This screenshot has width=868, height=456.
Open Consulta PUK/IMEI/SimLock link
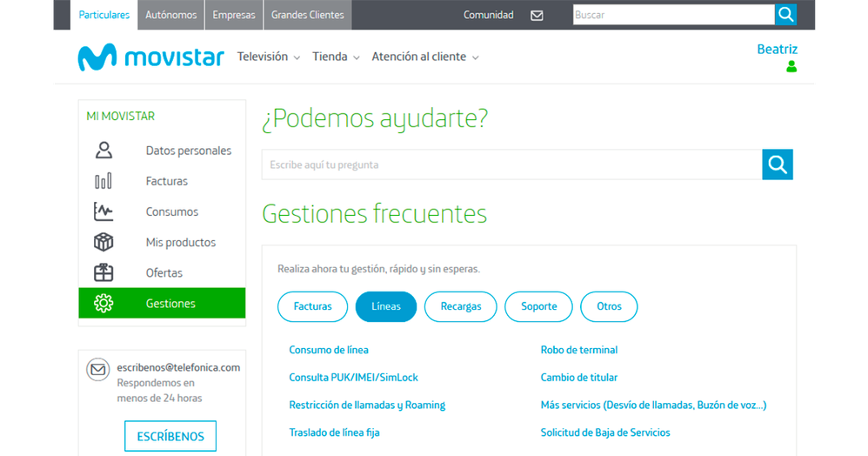353,378
